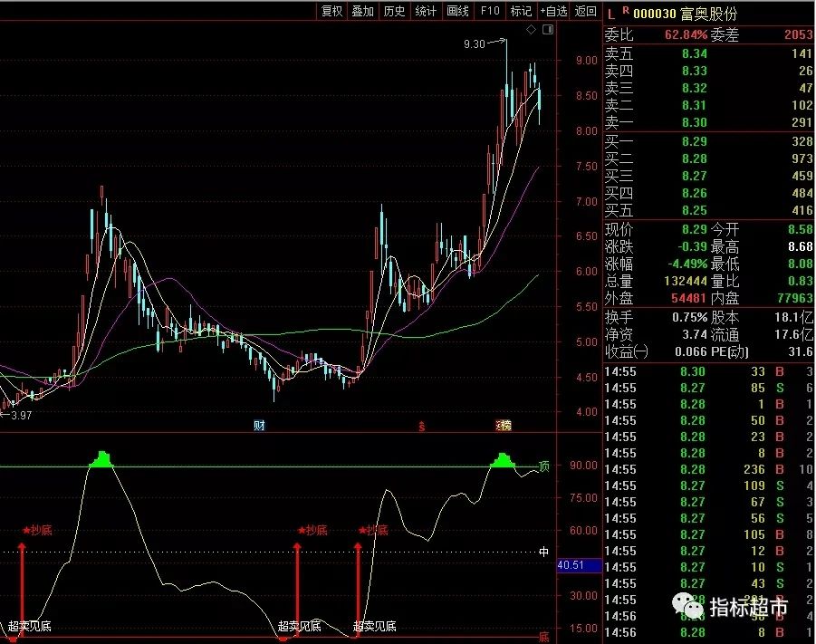Open F10 company information
The height and width of the screenshot is (644, 816).
[490, 11]
